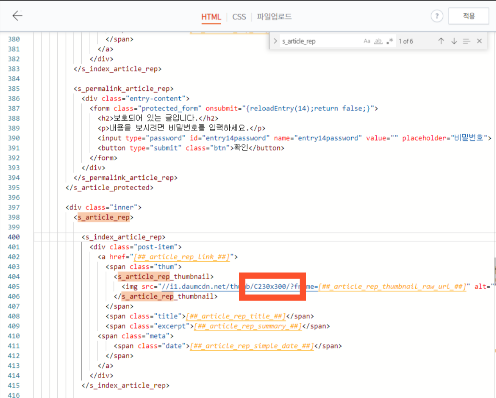Click the <s_index_article_rep> tag on line 400
Viewport: 496px width, 398px height.
[124, 237]
